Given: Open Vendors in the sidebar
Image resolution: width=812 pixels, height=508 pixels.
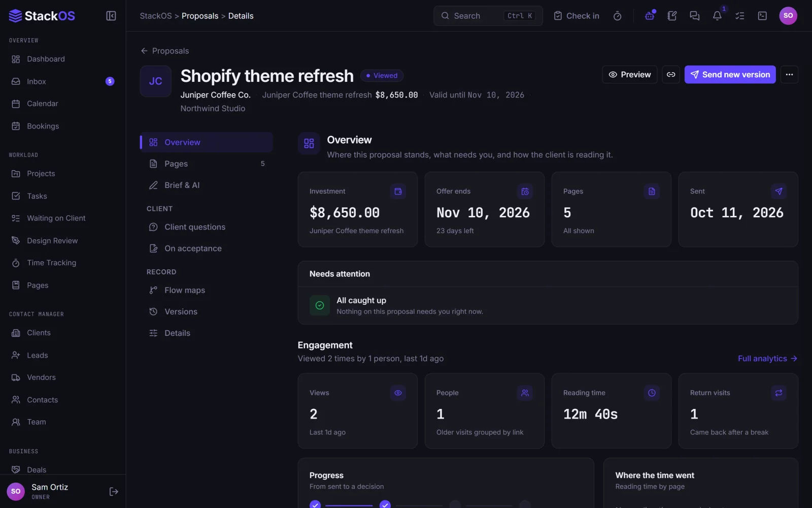Looking at the screenshot, I should pos(63,377).
